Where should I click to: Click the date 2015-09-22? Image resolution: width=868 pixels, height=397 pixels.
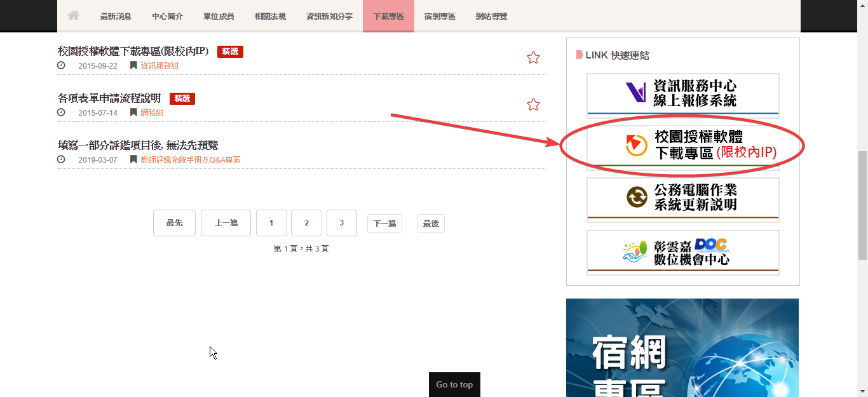pos(98,66)
